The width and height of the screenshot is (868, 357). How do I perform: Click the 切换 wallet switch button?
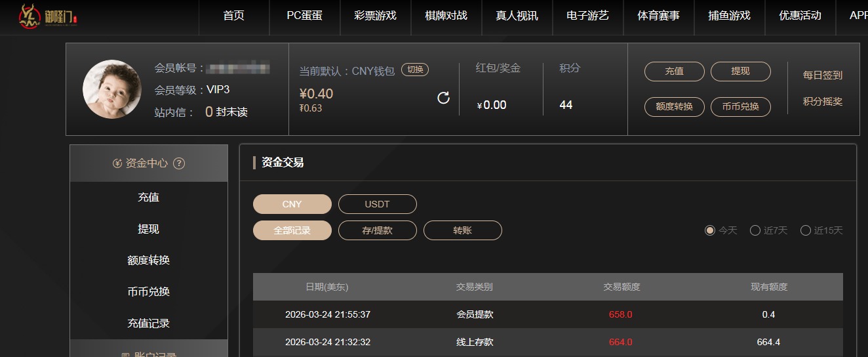(415, 70)
